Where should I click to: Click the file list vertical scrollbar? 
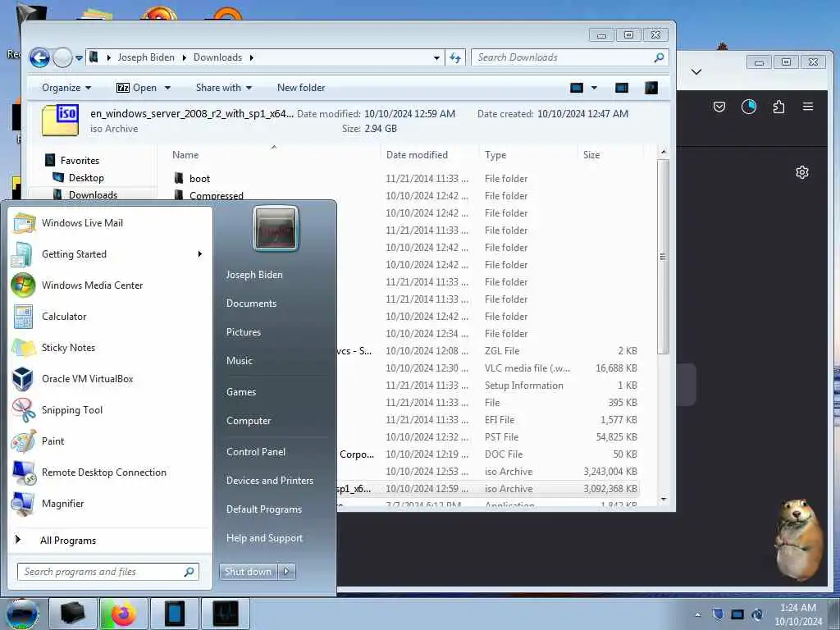coord(663,257)
